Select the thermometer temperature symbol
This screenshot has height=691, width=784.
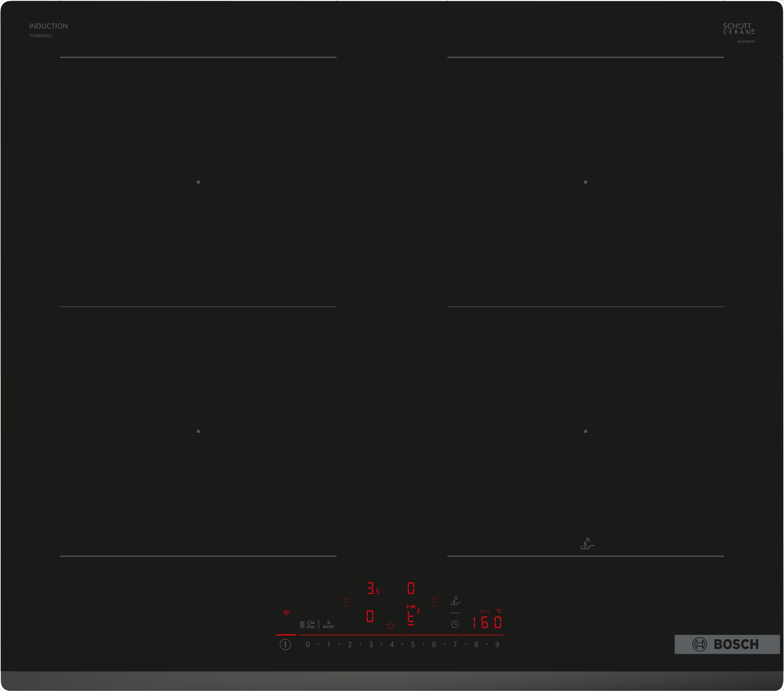click(418, 611)
